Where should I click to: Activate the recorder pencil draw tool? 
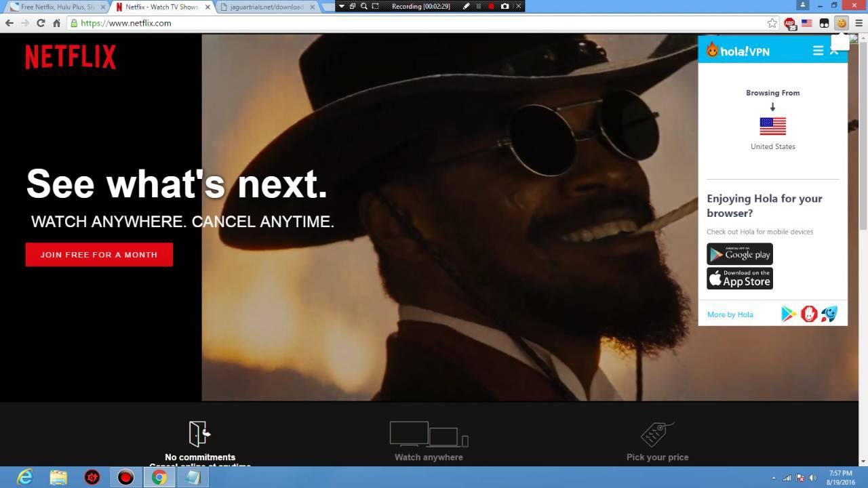point(467,6)
